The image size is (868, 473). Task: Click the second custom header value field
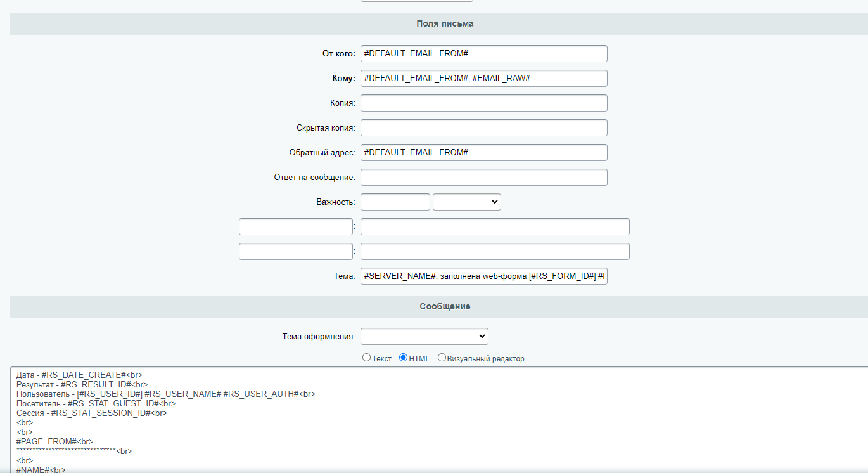pos(495,251)
